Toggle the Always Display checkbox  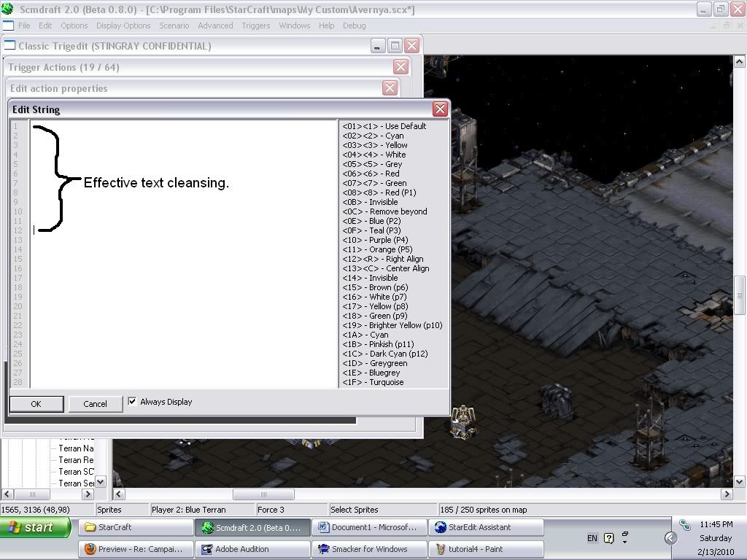coord(132,401)
